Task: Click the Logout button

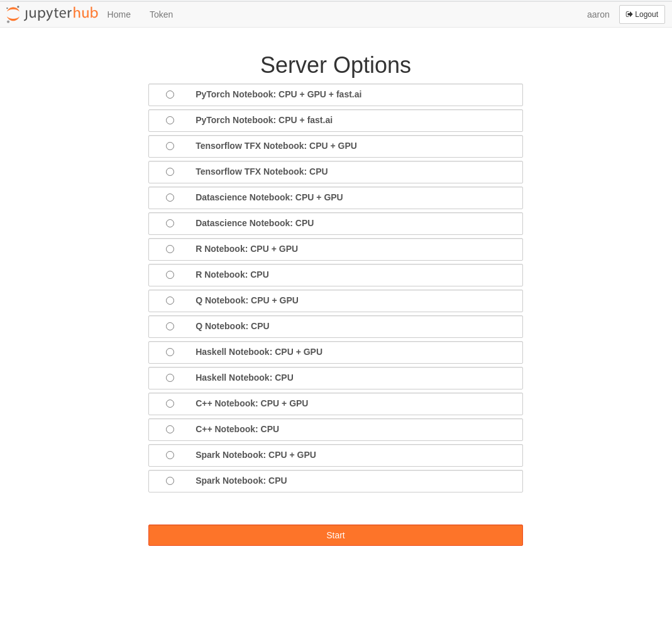Action: (x=641, y=14)
